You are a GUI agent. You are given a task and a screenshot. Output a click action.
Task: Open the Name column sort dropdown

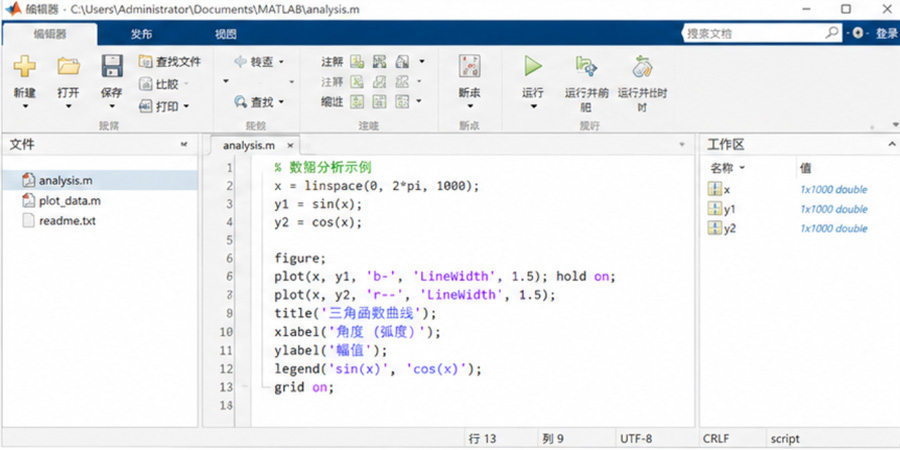pos(742,168)
